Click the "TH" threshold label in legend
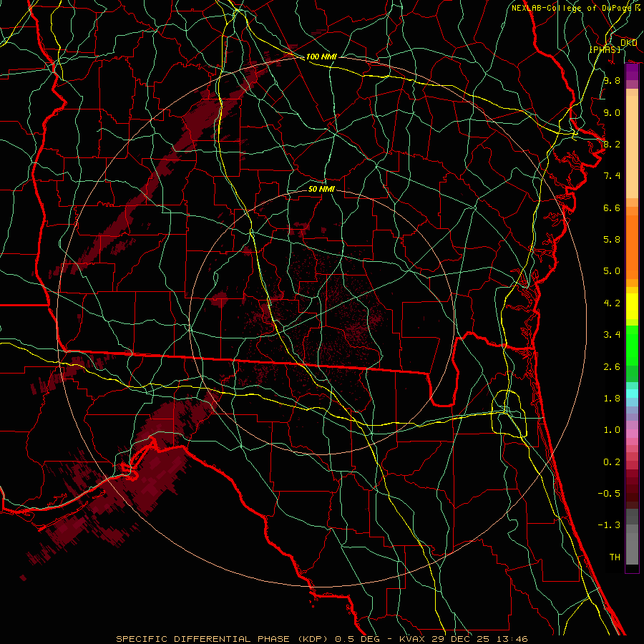 (614, 557)
